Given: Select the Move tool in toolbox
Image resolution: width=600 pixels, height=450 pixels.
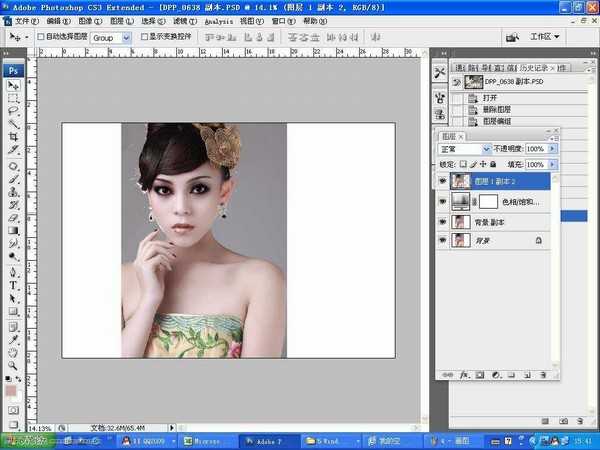Looking at the screenshot, I should pyautogui.click(x=14, y=86).
